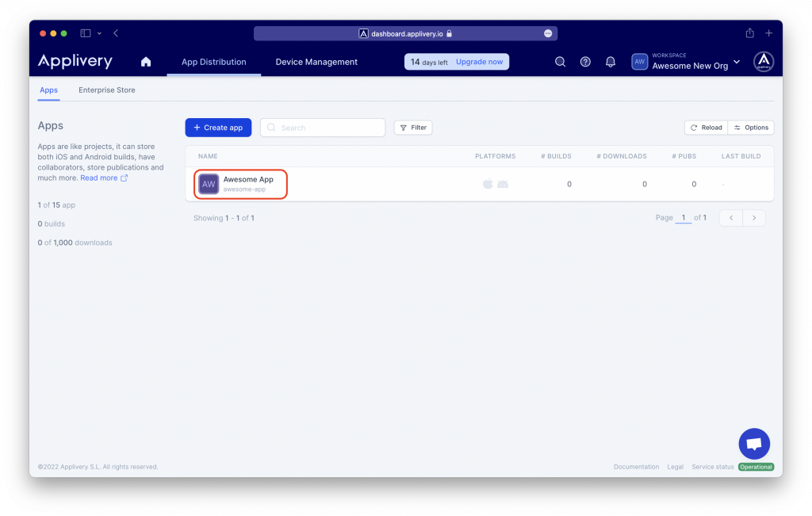Open the Device Management tab
This screenshot has width=812, height=516.
point(316,62)
